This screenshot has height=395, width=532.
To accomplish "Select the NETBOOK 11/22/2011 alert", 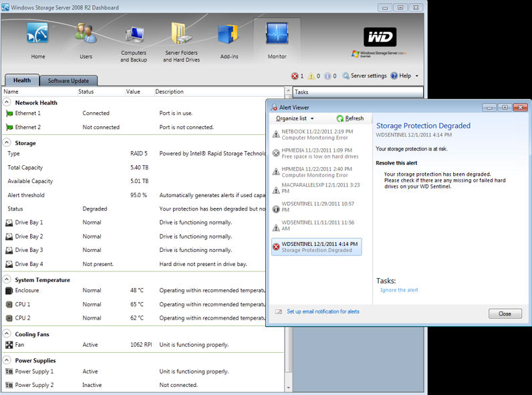I will click(317, 135).
